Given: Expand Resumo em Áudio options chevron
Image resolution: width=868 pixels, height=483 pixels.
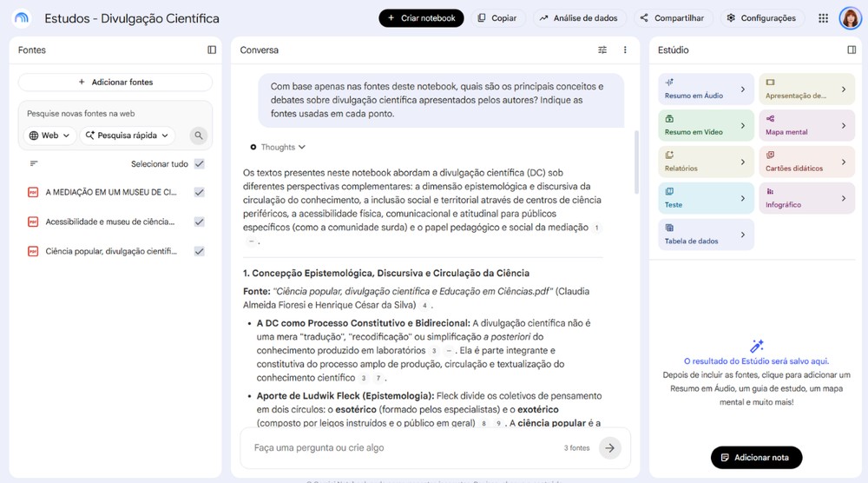Looking at the screenshot, I should click(743, 89).
